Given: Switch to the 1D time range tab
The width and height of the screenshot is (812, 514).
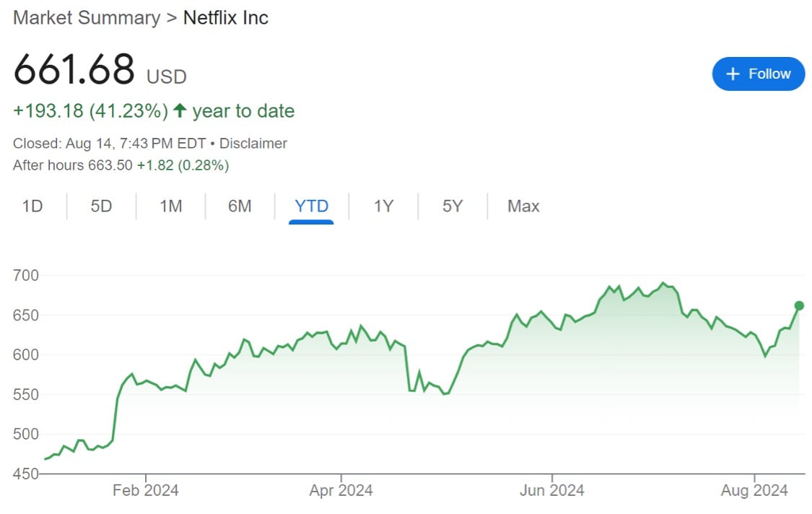Looking at the screenshot, I should (32, 206).
